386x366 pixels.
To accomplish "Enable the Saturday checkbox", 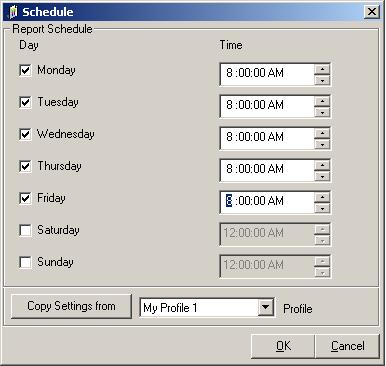I will point(25,230).
